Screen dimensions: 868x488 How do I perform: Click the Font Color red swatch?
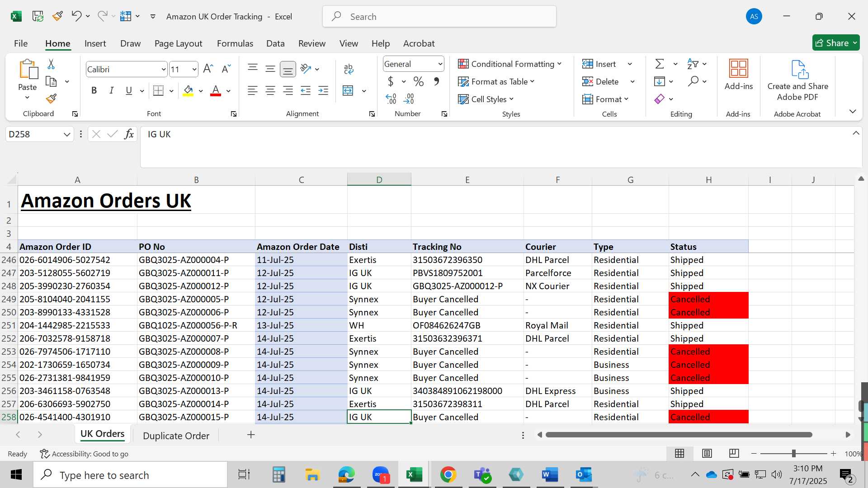[x=216, y=90]
